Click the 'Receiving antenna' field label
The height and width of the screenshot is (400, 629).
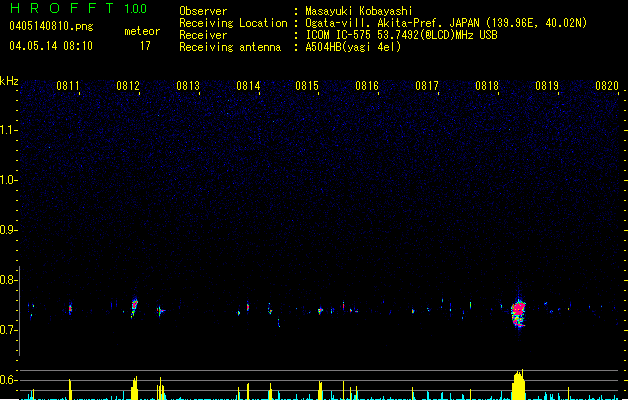click(230, 47)
